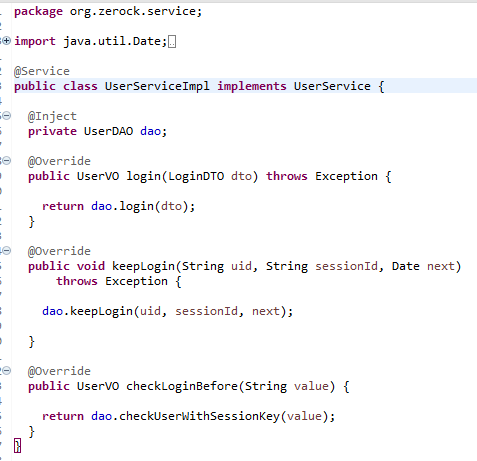The image size is (477, 461).
Task: Click the highlighted final closing brace of class
Action: [17, 446]
